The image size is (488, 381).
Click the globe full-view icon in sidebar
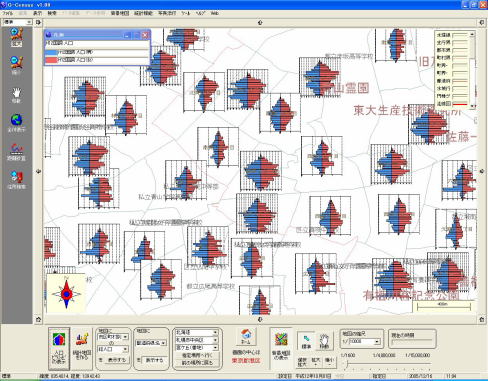[16, 123]
